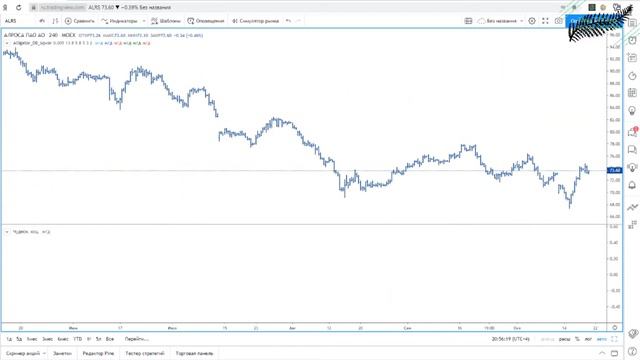Click the Перейти (Go to date) button
The width and height of the screenshot is (640, 360).
coord(137,339)
